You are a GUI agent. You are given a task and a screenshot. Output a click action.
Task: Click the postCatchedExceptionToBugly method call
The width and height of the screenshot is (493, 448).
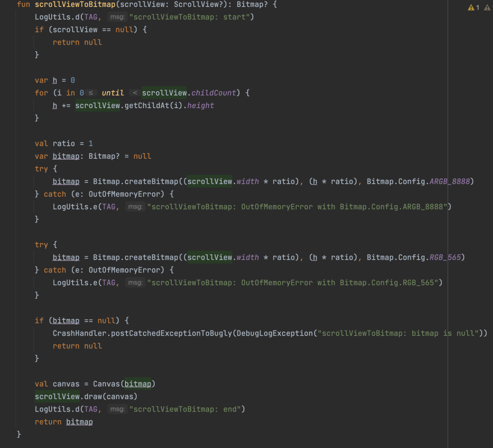(x=171, y=333)
